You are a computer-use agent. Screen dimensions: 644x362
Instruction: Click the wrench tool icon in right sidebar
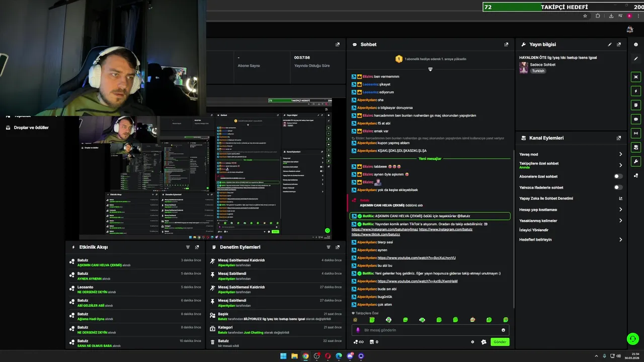[636, 161]
